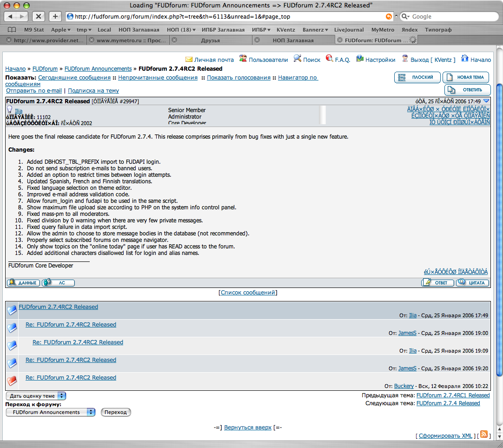
Task: Open the M9 Stat bookmark
Action: click(34, 30)
